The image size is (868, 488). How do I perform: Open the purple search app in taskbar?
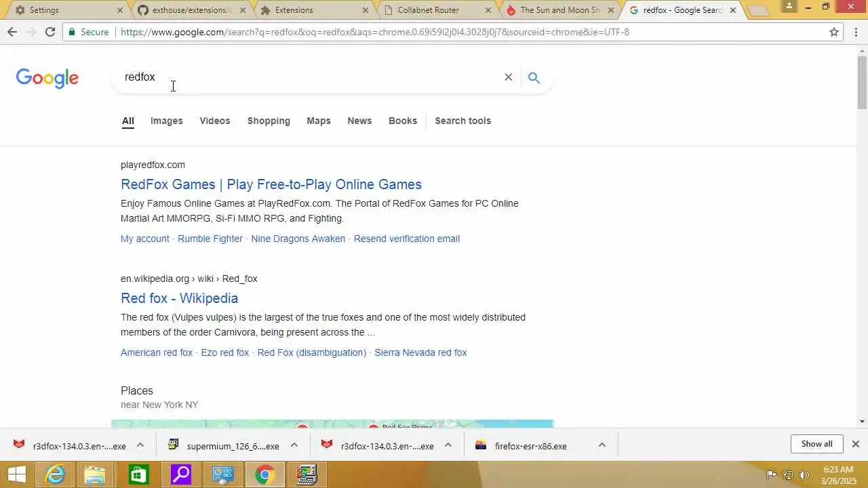[180, 474]
